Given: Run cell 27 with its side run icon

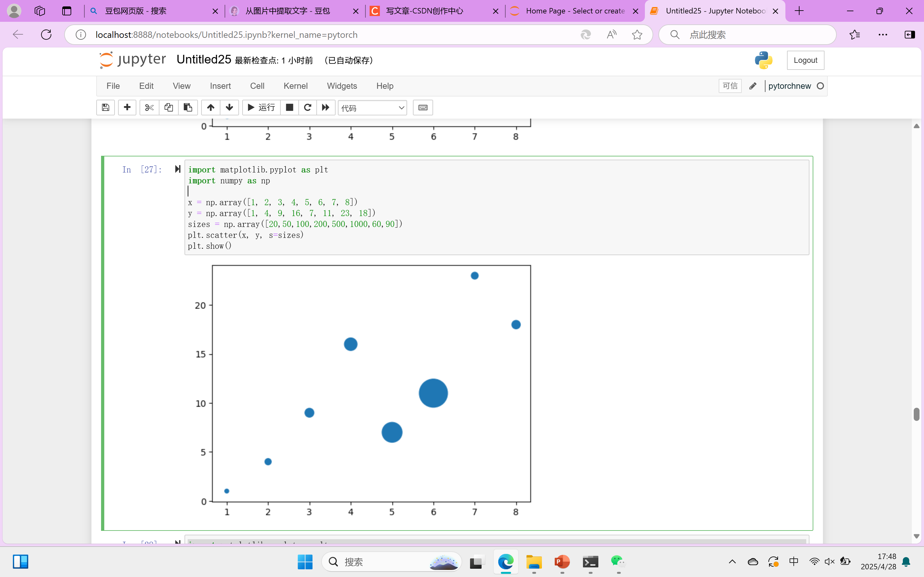Looking at the screenshot, I should click(177, 169).
